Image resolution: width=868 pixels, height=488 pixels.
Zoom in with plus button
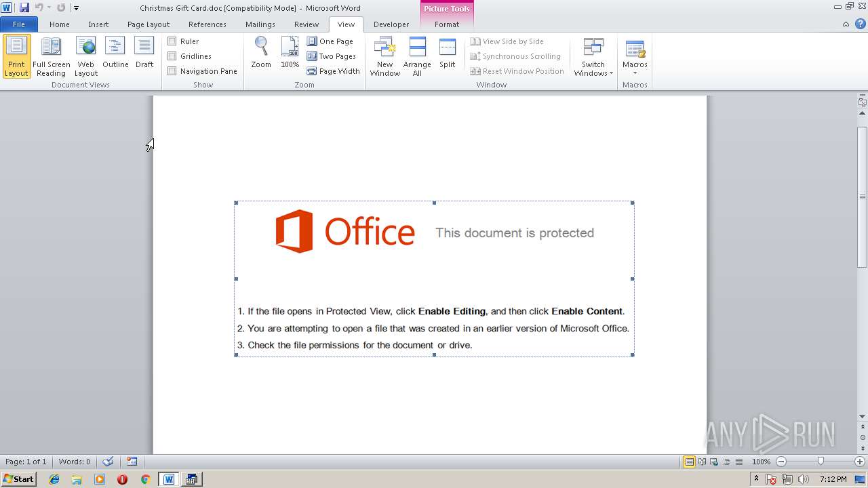pos(860,462)
